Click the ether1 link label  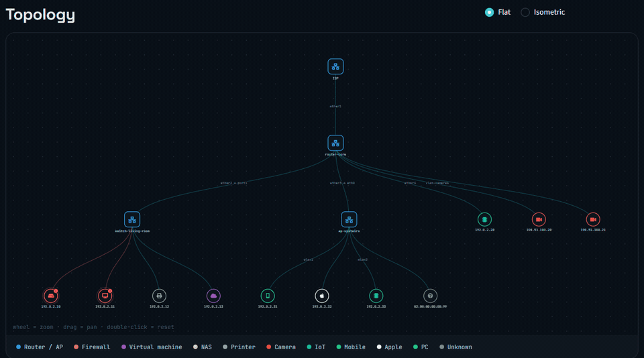click(x=335, y=107)
